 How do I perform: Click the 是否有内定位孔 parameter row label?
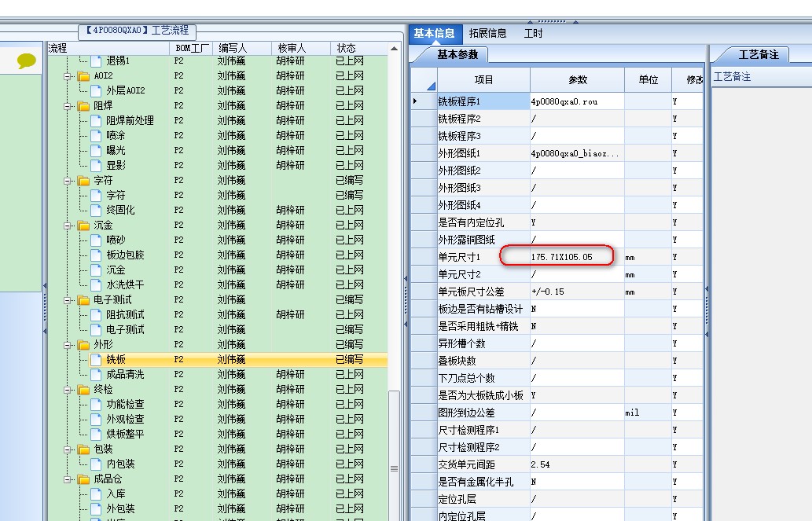(483, 222)
